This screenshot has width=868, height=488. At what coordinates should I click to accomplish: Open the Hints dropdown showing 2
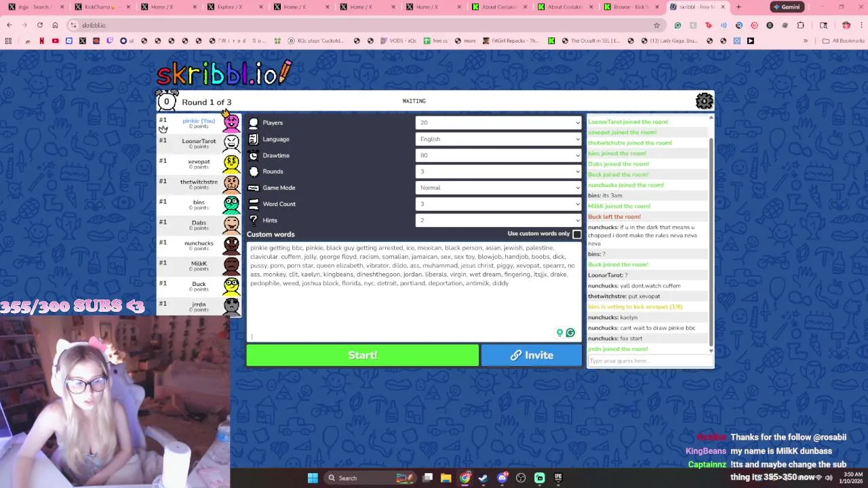point(498,220)
